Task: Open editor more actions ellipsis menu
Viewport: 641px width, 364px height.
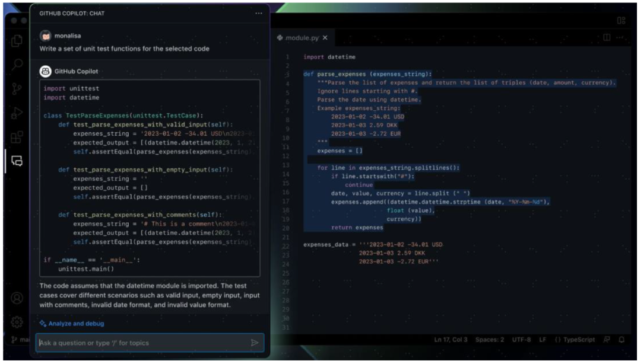Action: point(621,37)
